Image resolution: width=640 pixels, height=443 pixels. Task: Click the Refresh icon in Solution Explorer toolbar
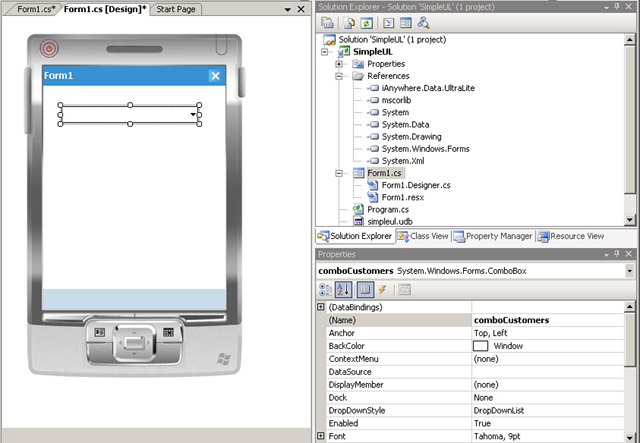367,23
